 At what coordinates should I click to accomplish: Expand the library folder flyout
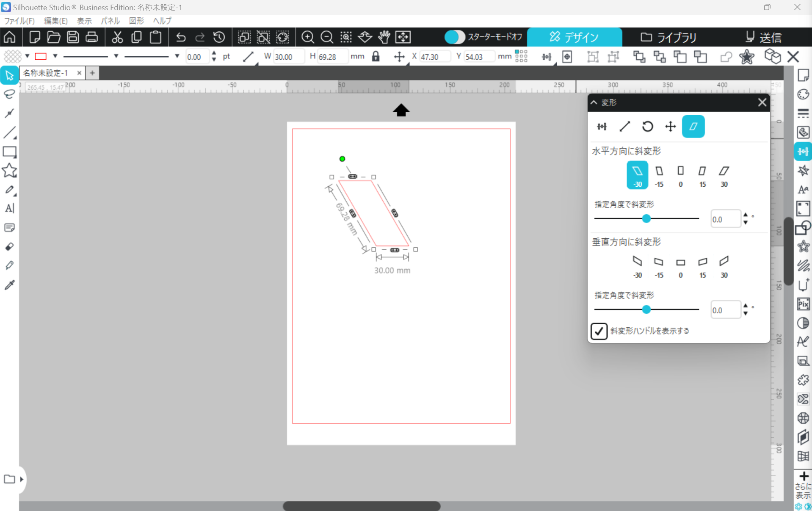22,479
